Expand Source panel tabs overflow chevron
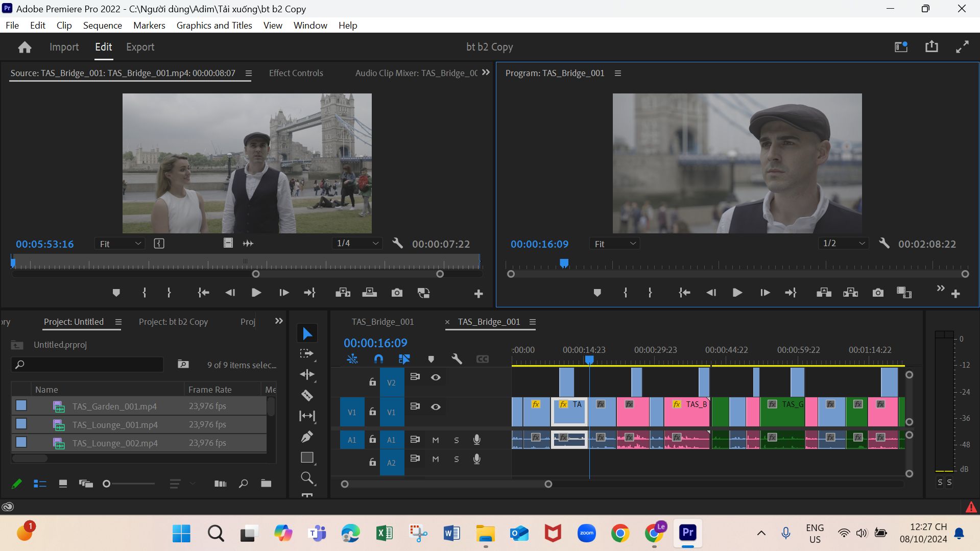 486,73
